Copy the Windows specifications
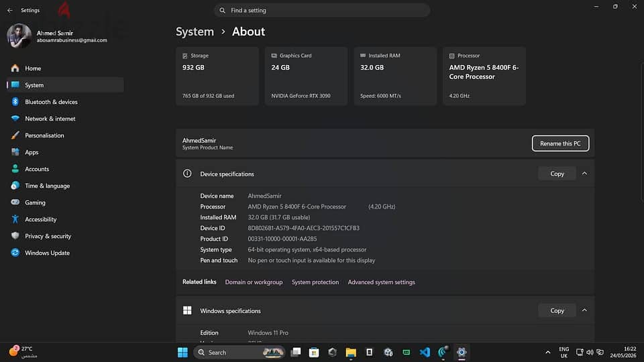This screenshot has height=362, width=644. click(557, 310)
